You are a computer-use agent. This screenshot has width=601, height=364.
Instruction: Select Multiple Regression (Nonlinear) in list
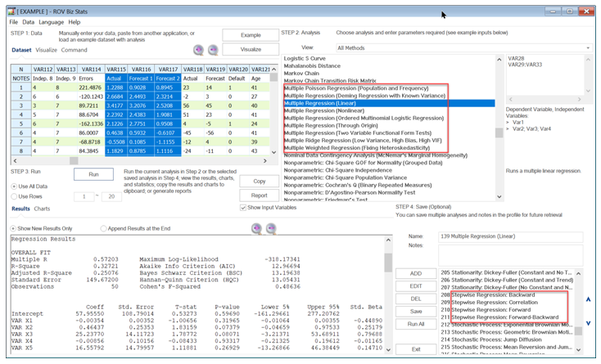(324, 110)
